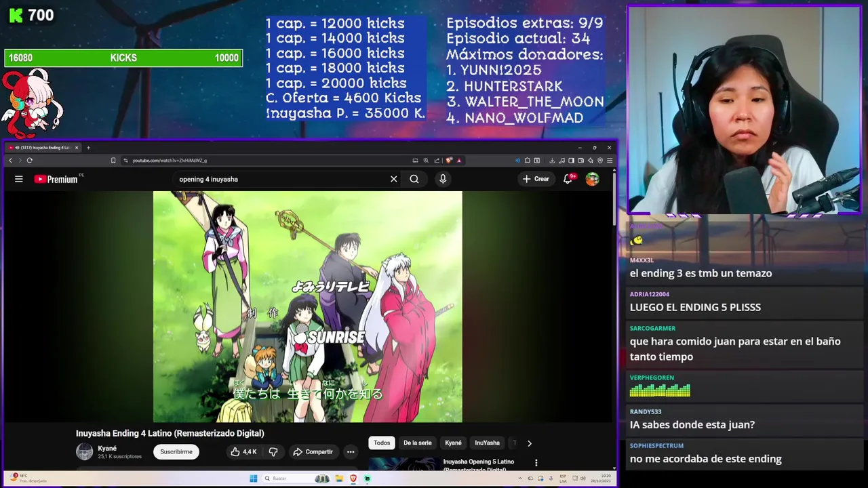The image size is (868, 488).
Task: Open the YouTube hamburger guide menu
Action: click(19, 179)
